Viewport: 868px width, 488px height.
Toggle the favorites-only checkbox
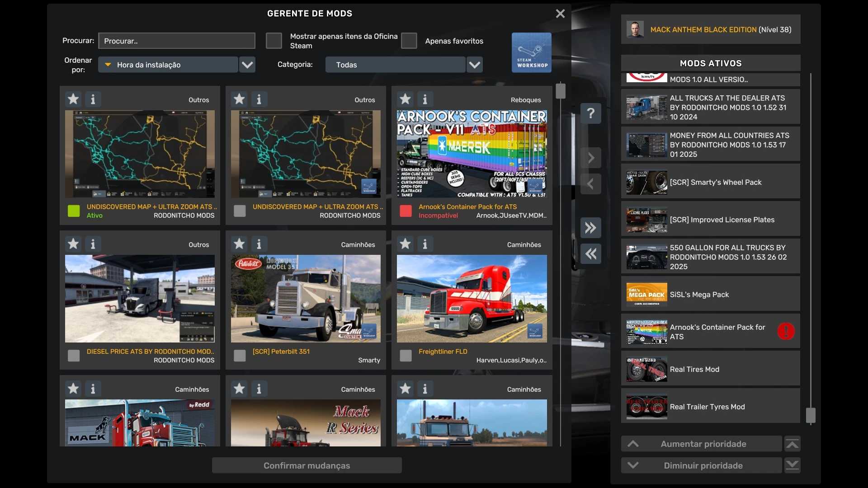coord(409,41)
